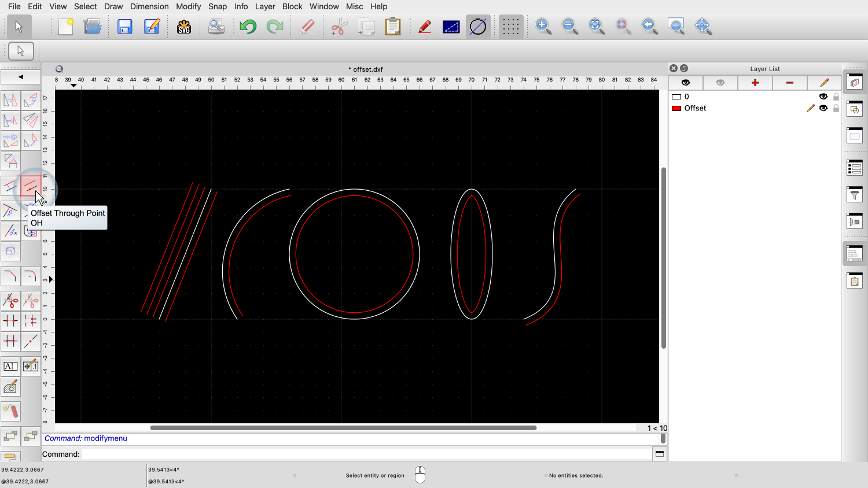Add a new layer with the plus button
This screenshot has height=488, width=868.
point(755,82)
